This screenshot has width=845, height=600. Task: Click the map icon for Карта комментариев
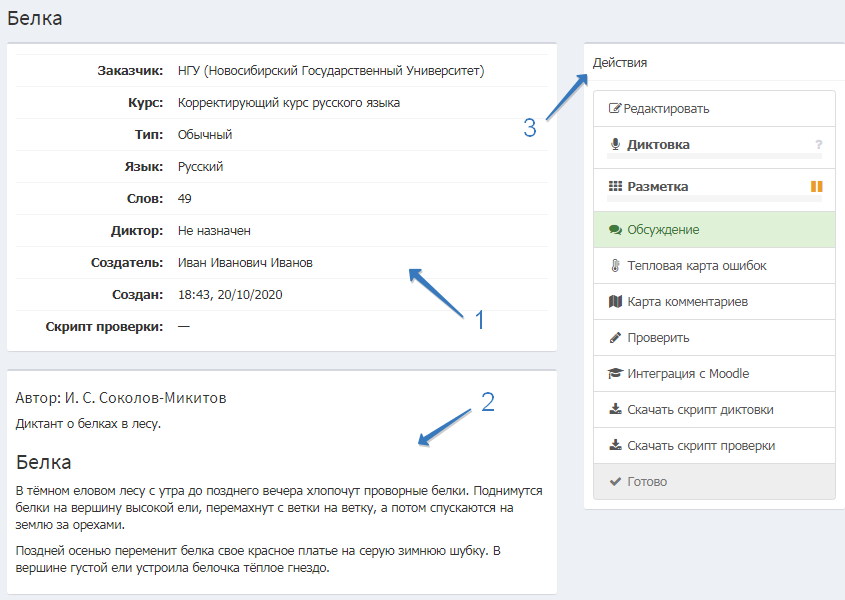615,302
